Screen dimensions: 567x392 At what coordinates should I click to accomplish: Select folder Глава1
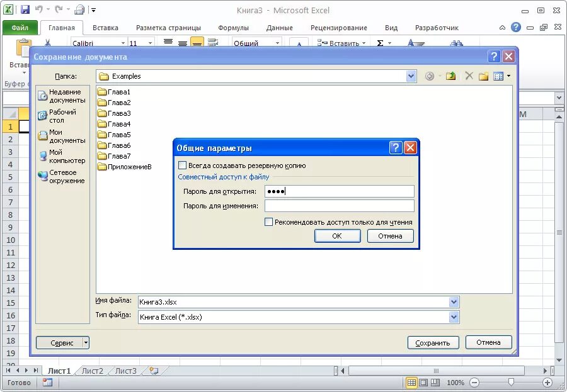coord(114,92)
